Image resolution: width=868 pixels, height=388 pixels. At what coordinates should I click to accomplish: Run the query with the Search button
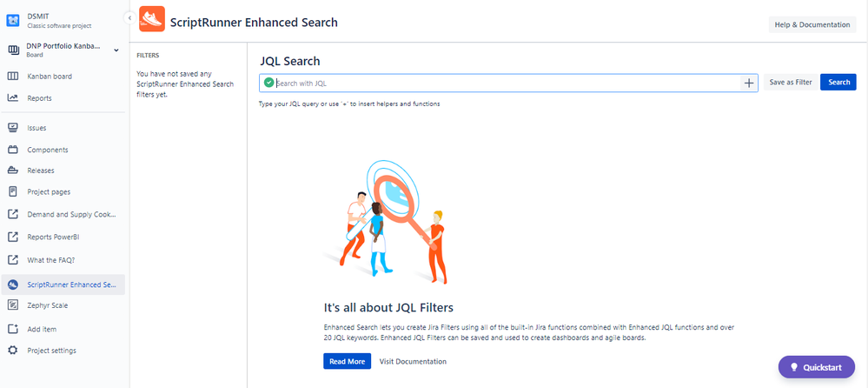coord(838,82)
